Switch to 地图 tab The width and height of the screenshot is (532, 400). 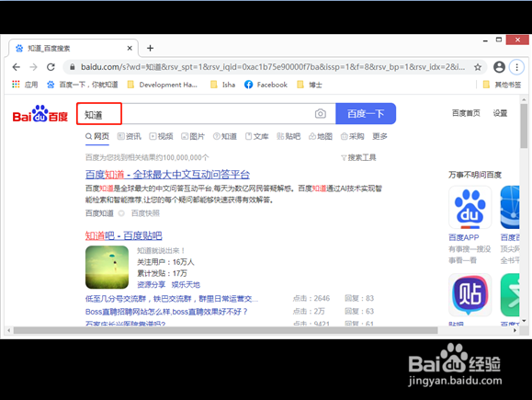(321, 136)
